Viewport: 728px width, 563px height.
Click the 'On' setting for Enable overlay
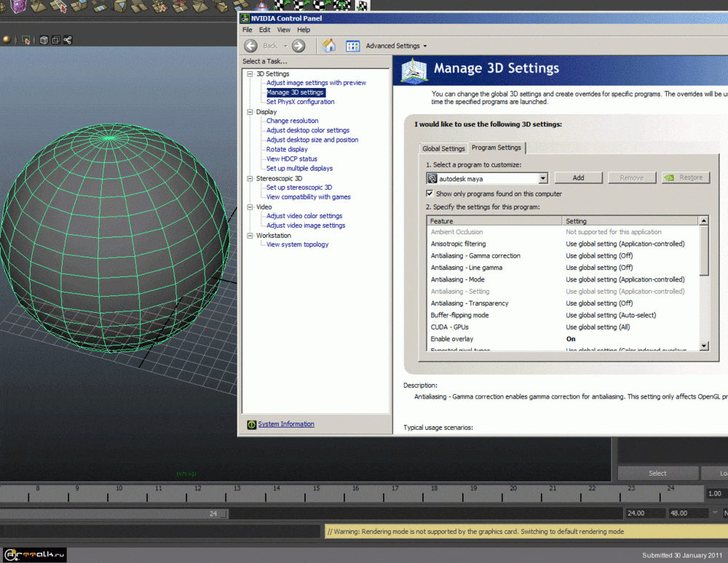click(x=571, y=339)
